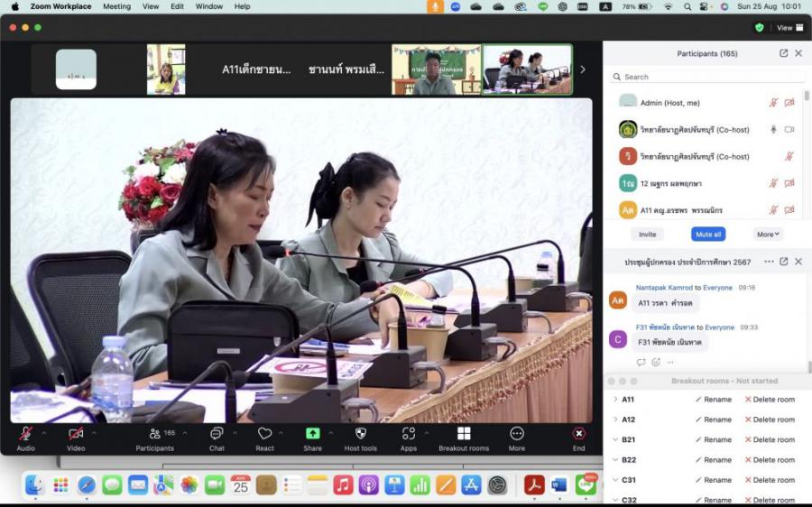812x507 pixels.
Task: Toggle Wi-Fi from the macOS menu bar
Action: (668, 6)
